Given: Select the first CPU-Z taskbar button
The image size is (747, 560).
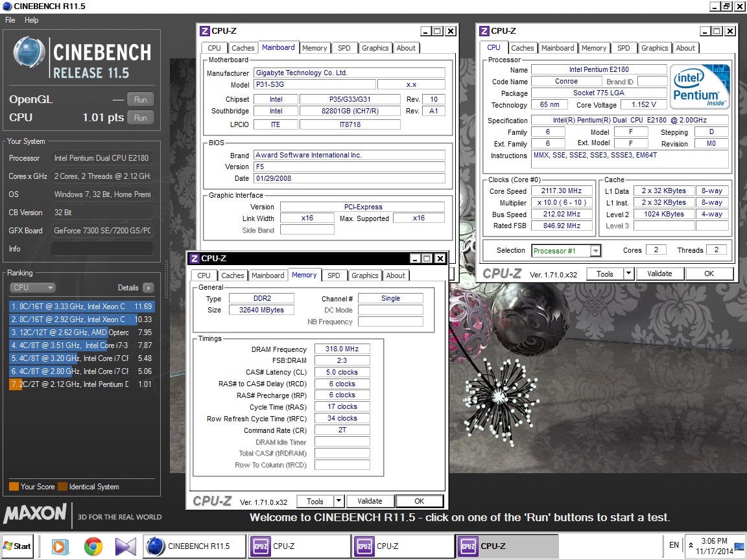Looking at the screenshot, I should tap(299, 546).
